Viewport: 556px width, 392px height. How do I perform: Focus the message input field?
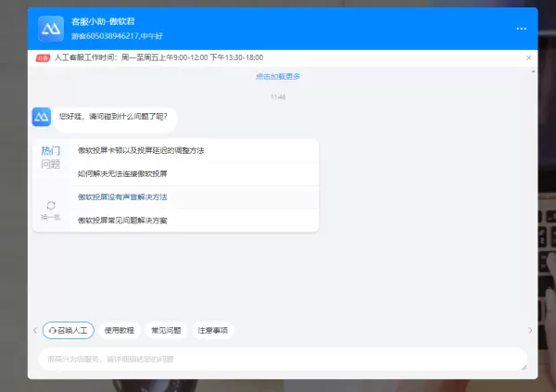click(x=283, y=359)
